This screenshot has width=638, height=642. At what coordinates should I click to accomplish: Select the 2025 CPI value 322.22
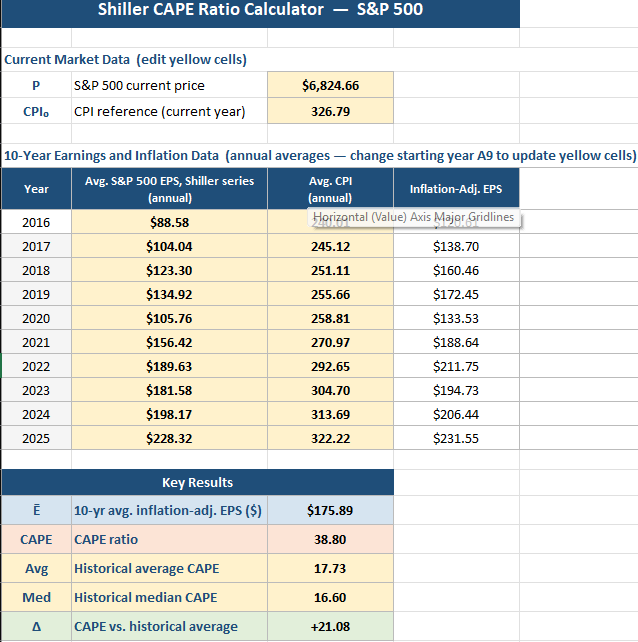point(330,438)
